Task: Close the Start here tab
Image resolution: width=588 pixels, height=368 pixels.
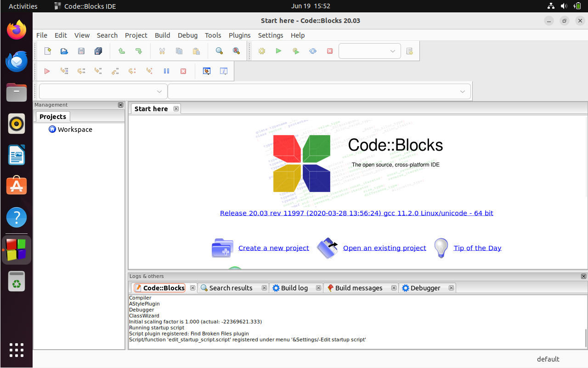Action: coord(176,109)
